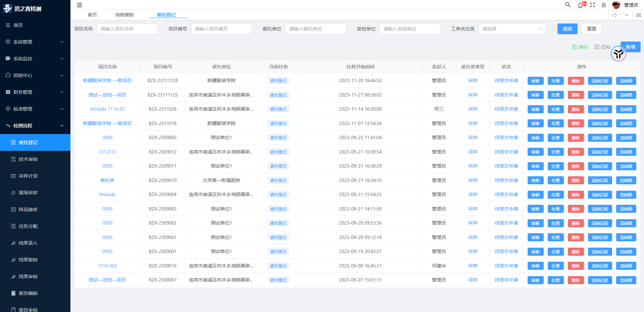The width and height of the screenshot is (644, 312).
Task: Click the 重置 button
Action: pos(592,29)
